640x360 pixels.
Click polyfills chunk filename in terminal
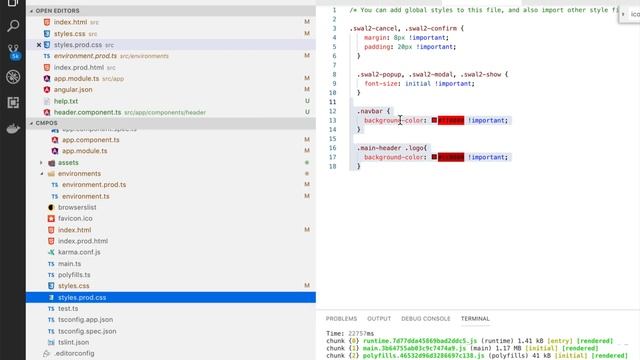coord(423,356)
